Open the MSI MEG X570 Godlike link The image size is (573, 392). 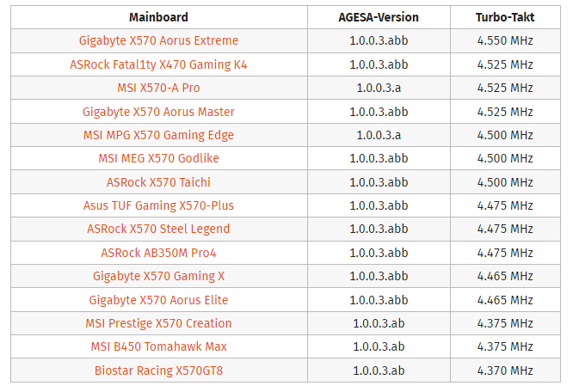tap(158, 158)
